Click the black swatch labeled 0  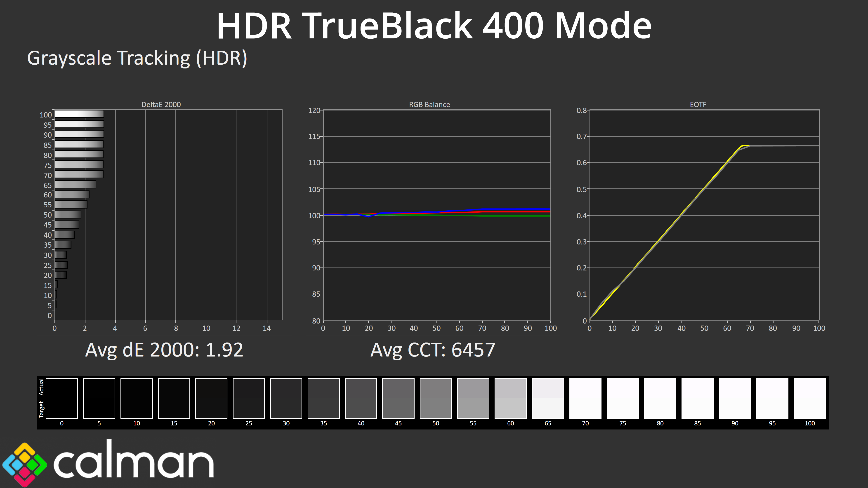[62, 398]
